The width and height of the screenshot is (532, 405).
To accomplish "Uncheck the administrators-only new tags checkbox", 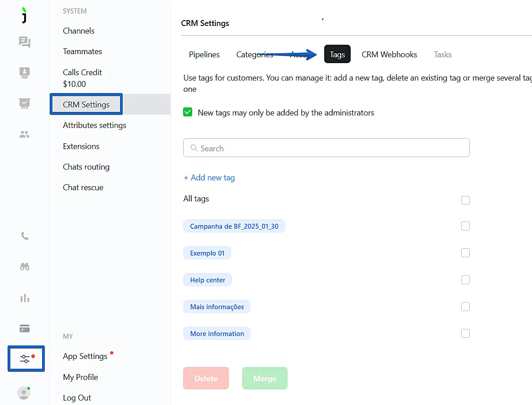I will click(x=188, y=113).
